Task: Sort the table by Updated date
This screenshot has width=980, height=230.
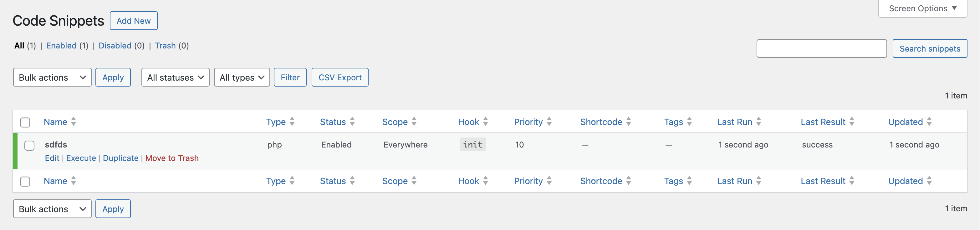Action: tap(905, 122)
